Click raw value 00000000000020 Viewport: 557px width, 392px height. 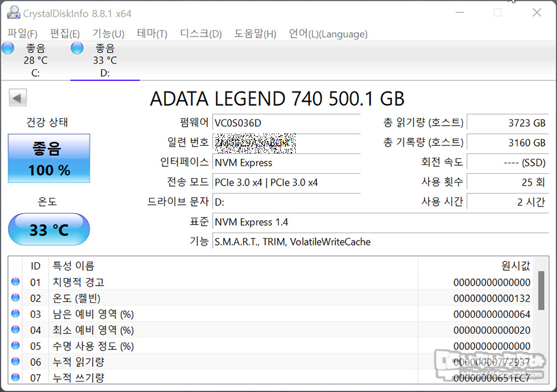pyautogui.click(x=492, y=331)
